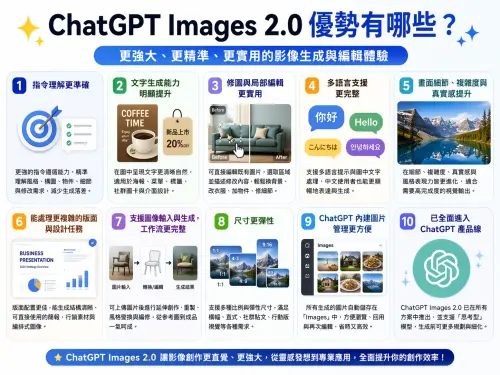The width and height of the screenshot is (500, 375).
Task: Click the title 文字生成能力明顯提升
Action: [x=155, y=88]
